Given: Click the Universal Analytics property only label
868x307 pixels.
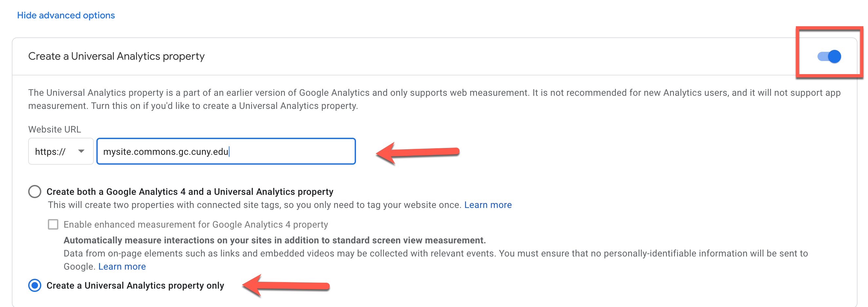Looking at the screenshot, I should (x=135, y=285).
